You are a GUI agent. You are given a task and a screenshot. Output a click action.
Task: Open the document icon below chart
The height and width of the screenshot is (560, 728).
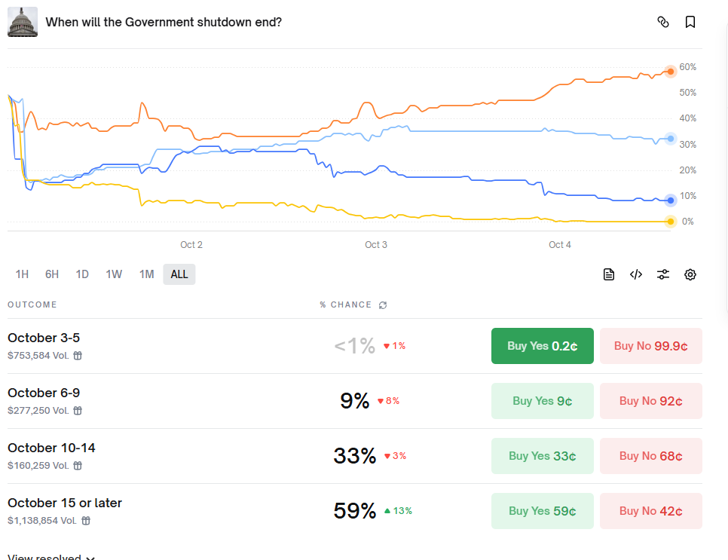(x=609, y=274)
